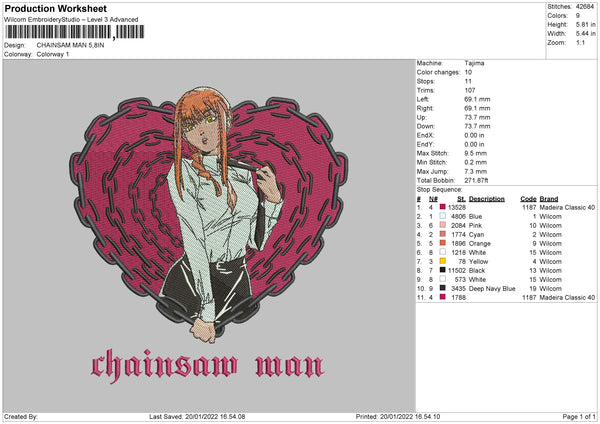Select the Black color swatch
Screen dimensions: 600x424
[442, 270]
